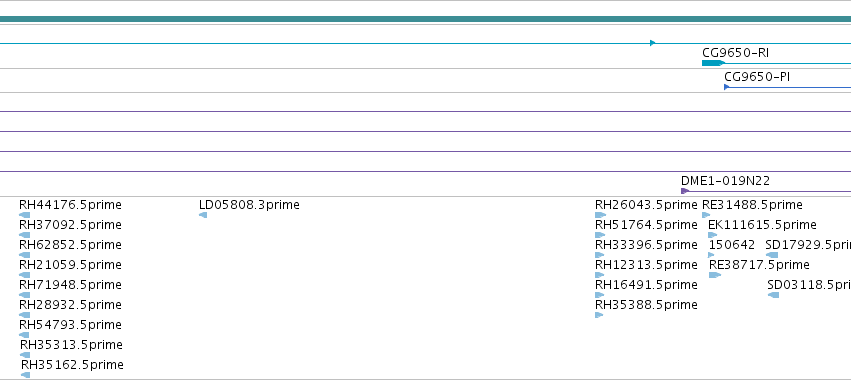Viewport: 851px width, 380px height.
Task: Select the DME1-019N22 purple feature start
Action: tap(685, 191)
